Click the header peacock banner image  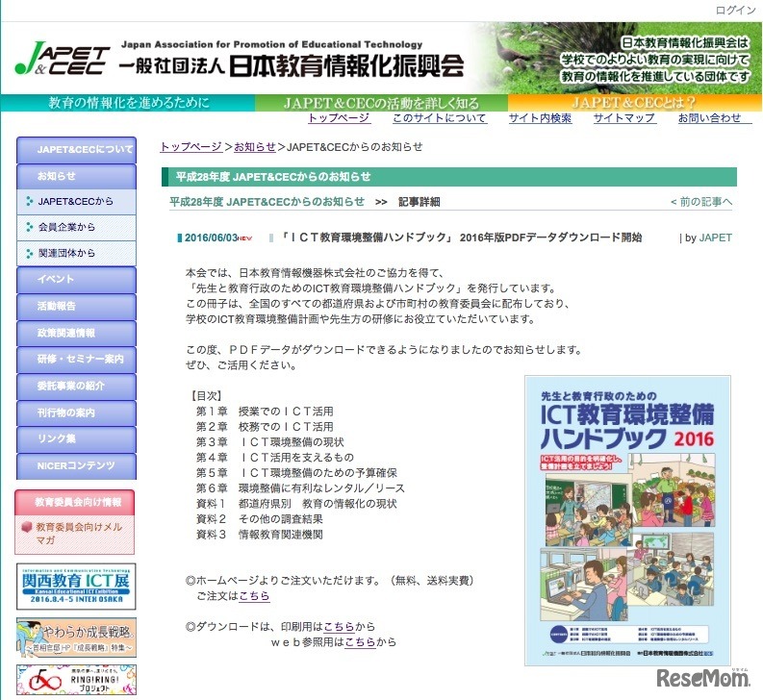click(616, 58)
